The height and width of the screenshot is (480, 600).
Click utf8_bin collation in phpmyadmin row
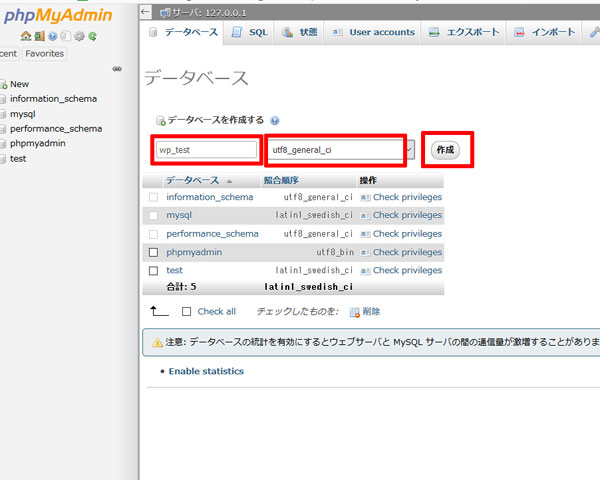[334, 252]
